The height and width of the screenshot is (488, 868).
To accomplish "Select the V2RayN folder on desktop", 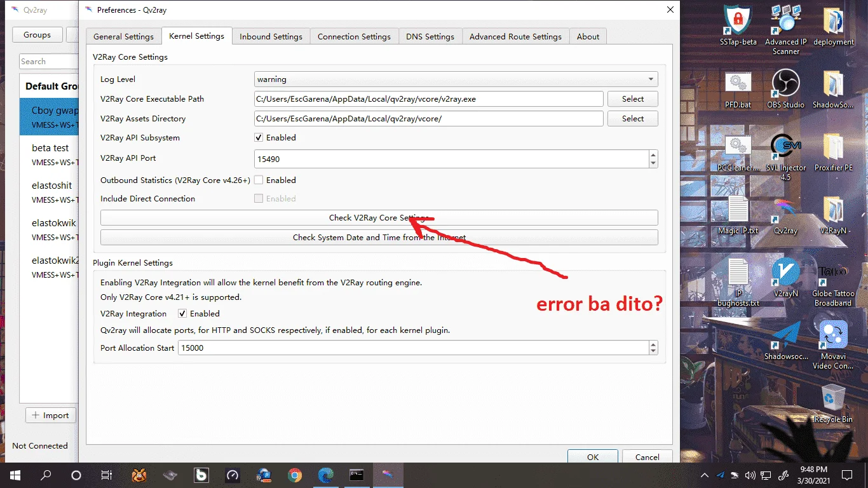I will click(x=833, y=215).
